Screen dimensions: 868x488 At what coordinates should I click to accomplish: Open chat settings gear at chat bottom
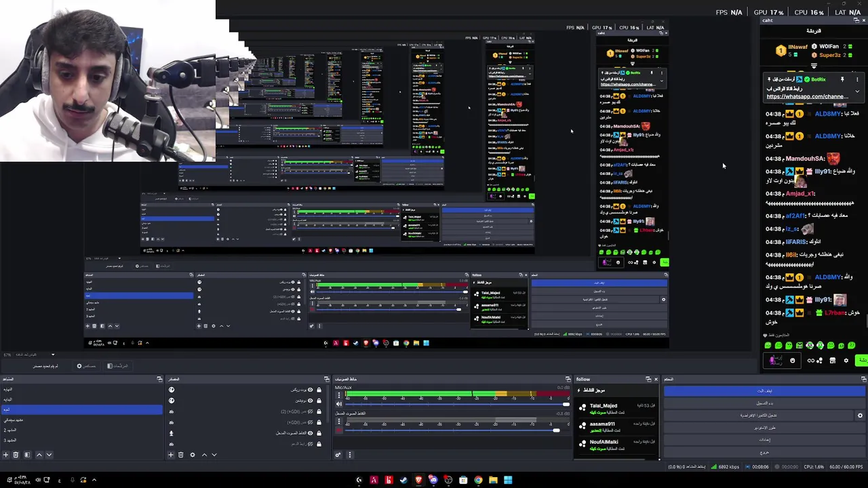846,361
